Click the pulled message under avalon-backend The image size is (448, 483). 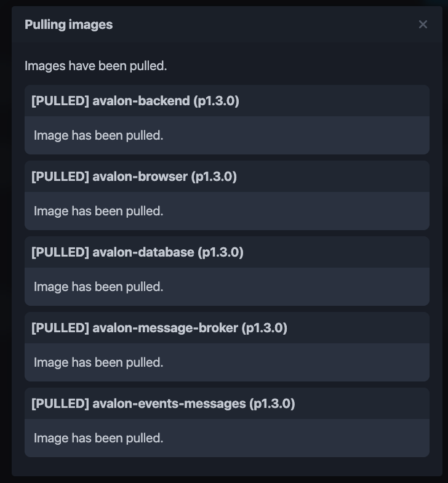[98, 135]
